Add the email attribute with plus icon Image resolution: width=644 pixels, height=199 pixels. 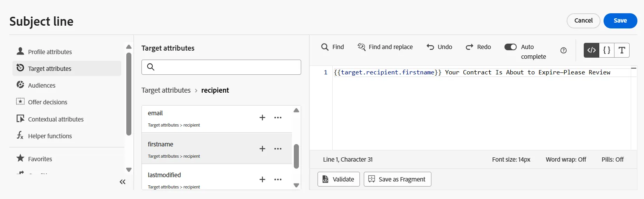[x=262, y=118]
